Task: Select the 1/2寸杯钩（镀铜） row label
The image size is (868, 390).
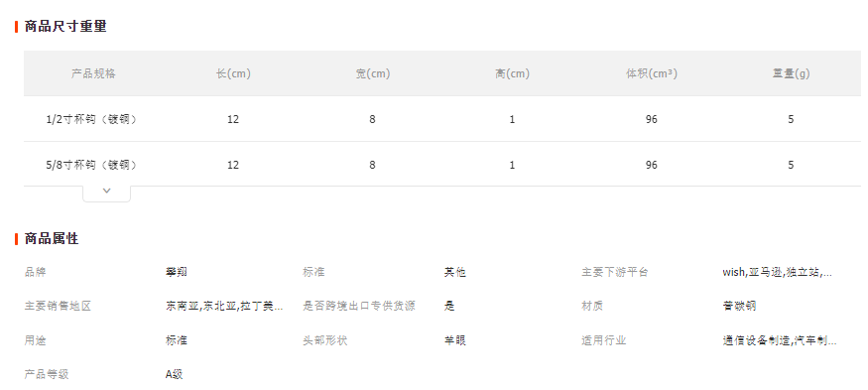Action: pos(91,119)
